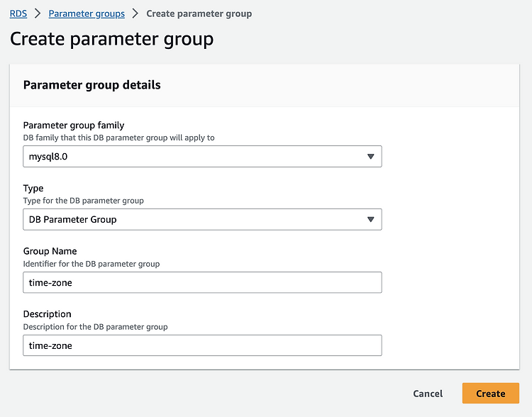Click the chevron separator after Parameter groups
Image resolution: width=532 pixels, height=417 pixels.
(x=135, y=13)
